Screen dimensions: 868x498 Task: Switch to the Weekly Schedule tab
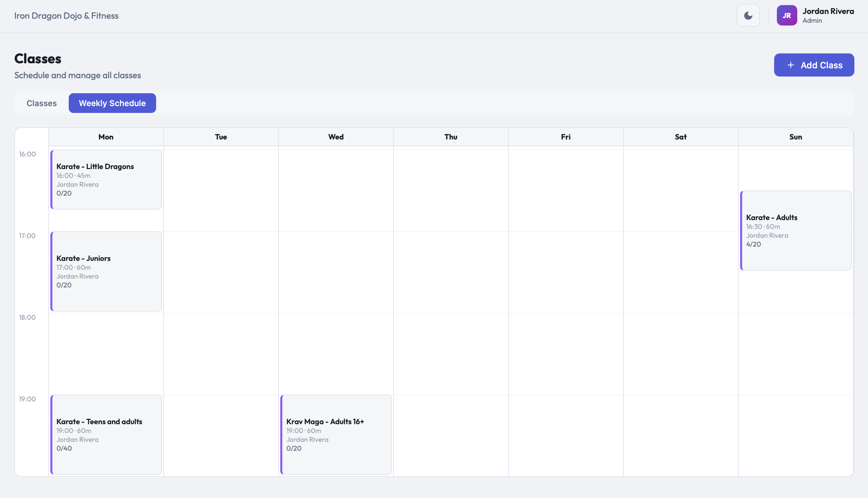[112, 103]
